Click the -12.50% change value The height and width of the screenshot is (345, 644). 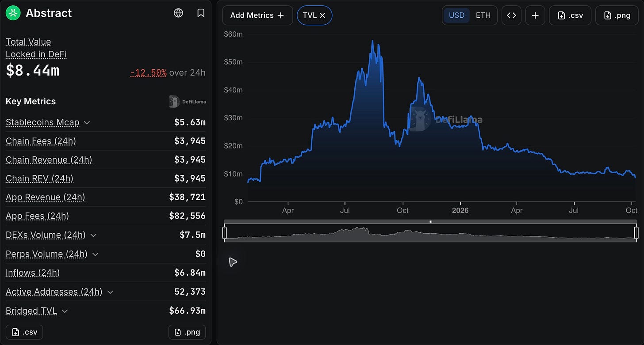149,73
